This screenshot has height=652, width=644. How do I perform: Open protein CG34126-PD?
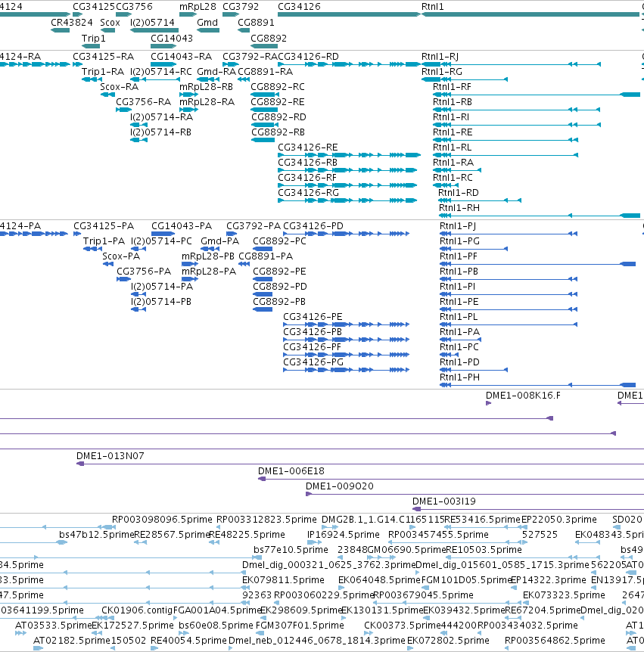click(313, 226)
